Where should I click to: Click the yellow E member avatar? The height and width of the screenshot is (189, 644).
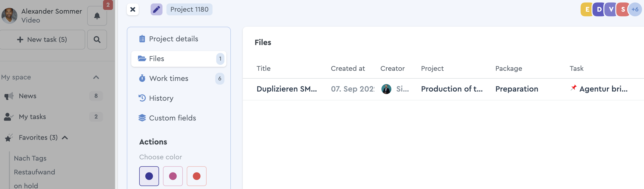587,9
